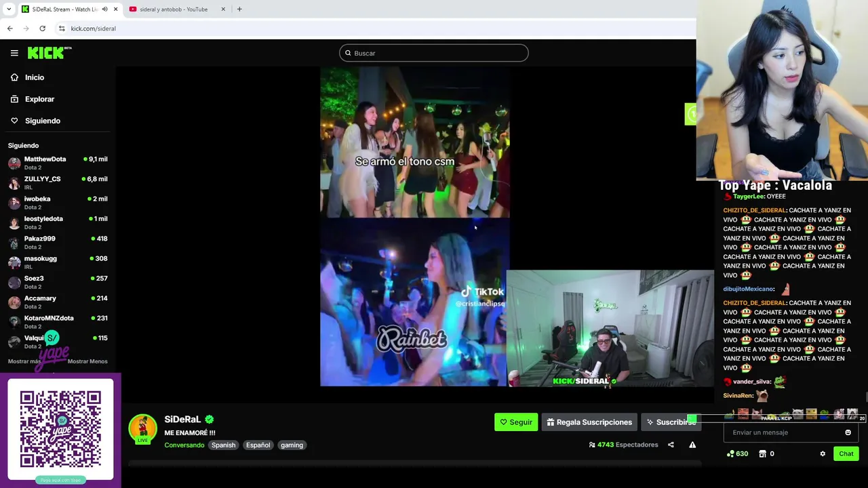
Task: Click Regala Suscripciones button
Action: point(589,422)
